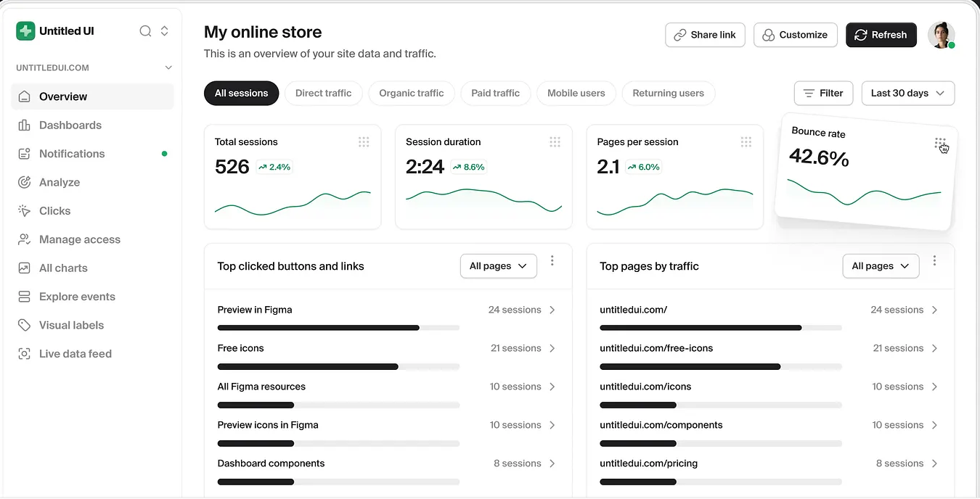Image resolution: width=980 pixels, height=499 pixels.
Task: Open three-dot menu for Top clicked buttons
Action: pos(552,261)
